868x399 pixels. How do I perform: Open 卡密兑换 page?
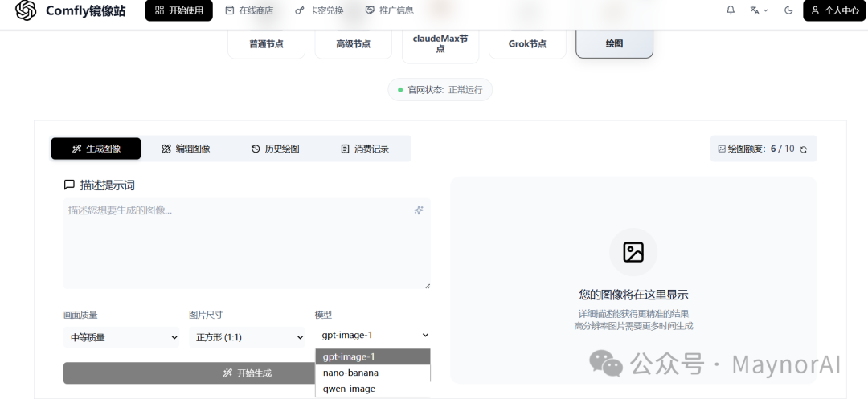(x=319, y=10)
